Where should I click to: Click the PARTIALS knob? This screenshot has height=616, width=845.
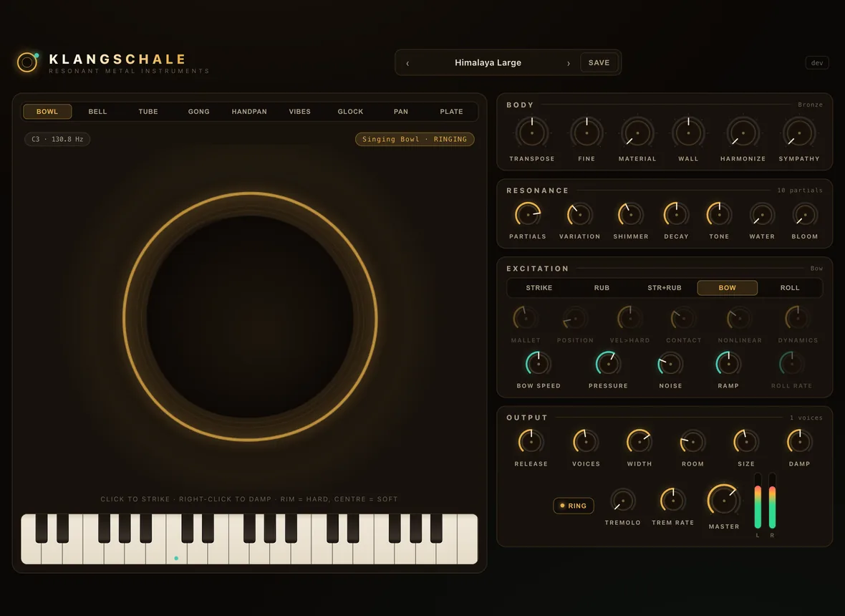[528, 214]
